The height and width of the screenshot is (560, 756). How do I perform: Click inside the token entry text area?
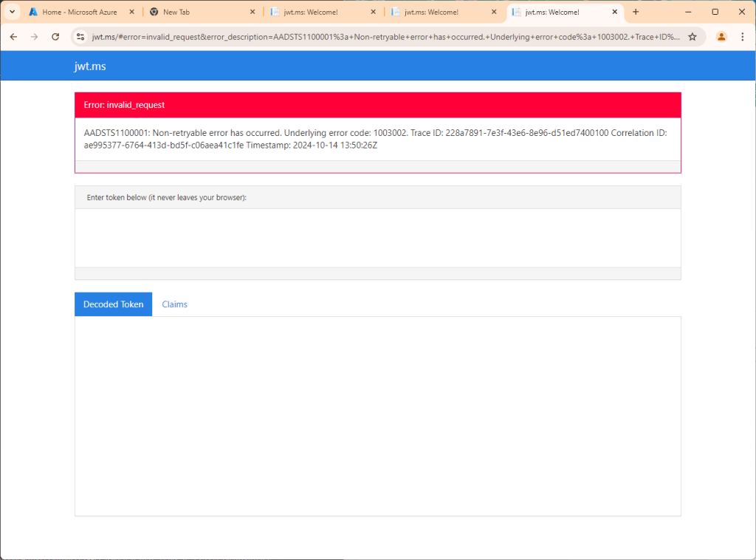pos(377,238)
